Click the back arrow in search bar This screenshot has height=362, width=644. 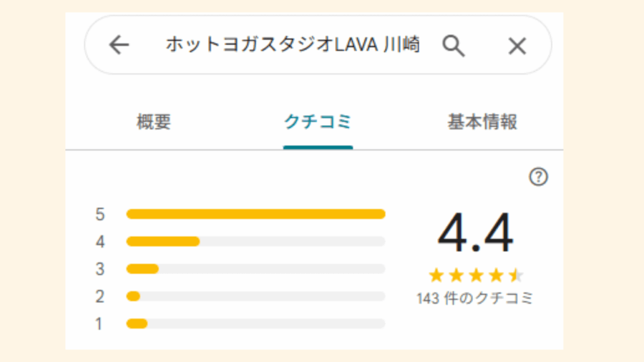118,45
